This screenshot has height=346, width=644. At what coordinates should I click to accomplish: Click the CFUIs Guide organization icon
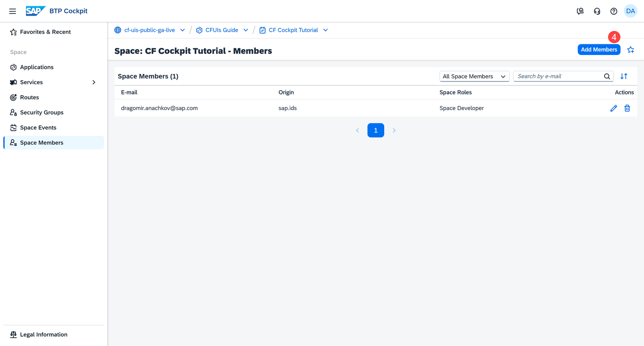199,30
